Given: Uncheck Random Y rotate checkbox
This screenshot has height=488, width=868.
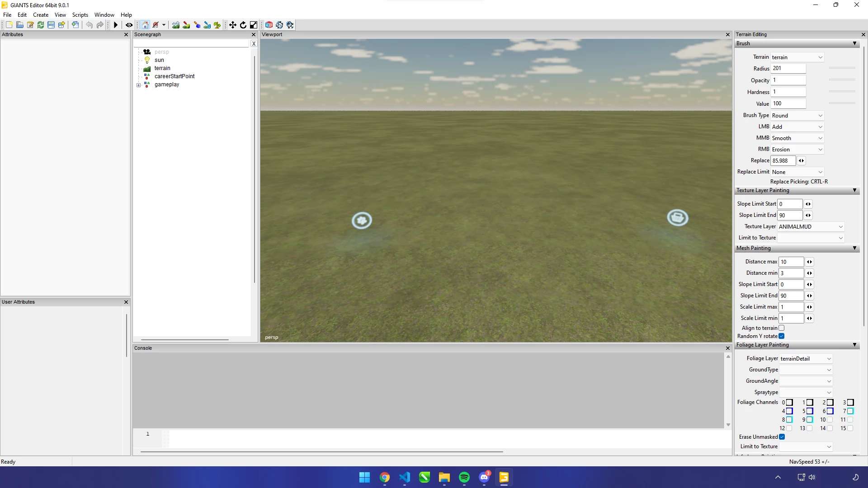Looking at the screenshot, I should 782,336.
